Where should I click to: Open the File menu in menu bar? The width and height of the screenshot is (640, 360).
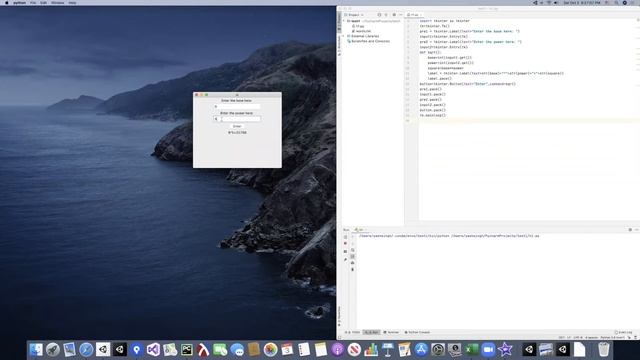33,3
